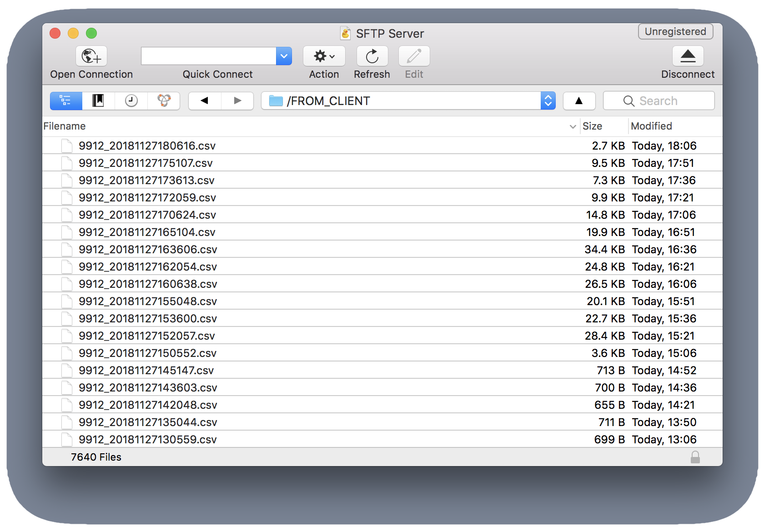
Task: Select file 9912_20181127142048.csv
Action: tap(382, 405)
